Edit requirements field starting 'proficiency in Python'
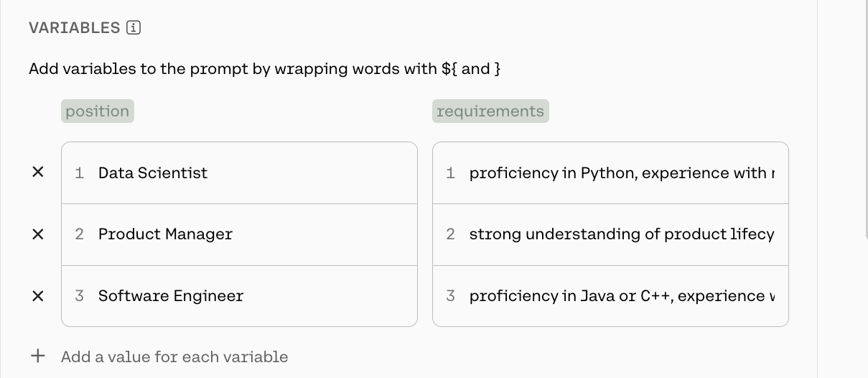This screenshot has height=378, width=868. [610, 173]
